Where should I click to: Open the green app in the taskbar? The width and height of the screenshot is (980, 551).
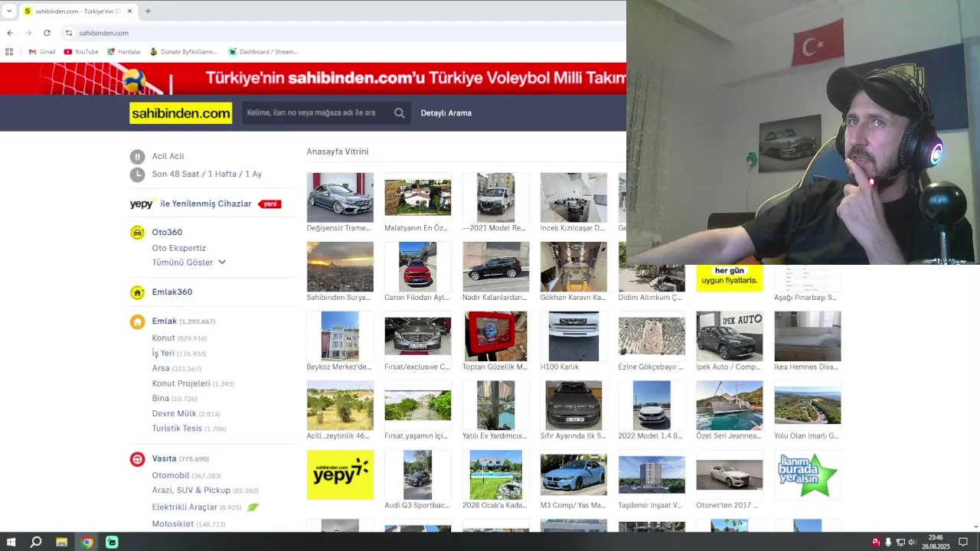point(112,542)
